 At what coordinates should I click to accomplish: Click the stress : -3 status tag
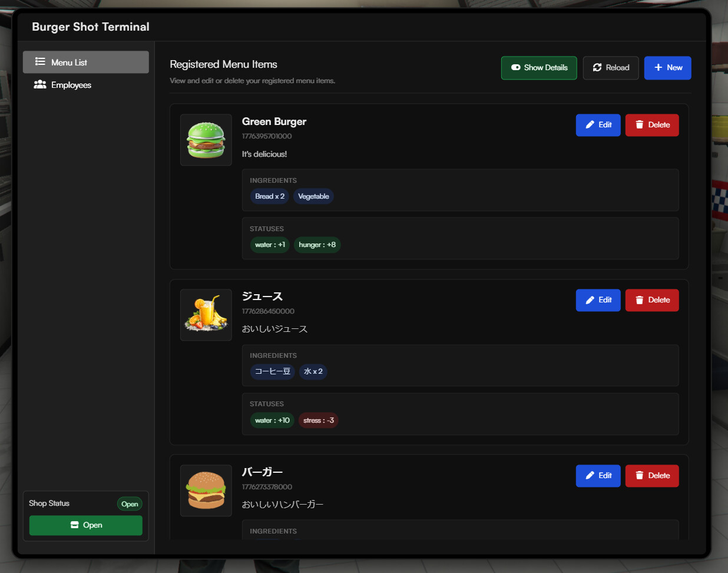(x=319, y=420)
